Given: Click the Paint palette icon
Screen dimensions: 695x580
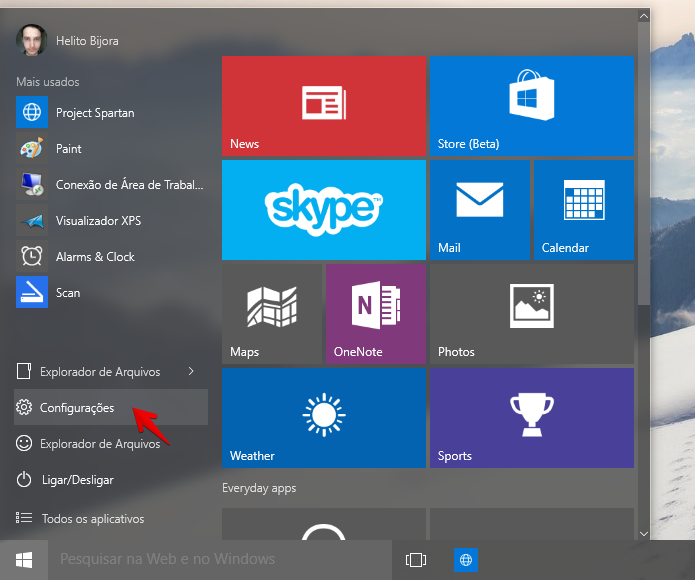Looking at the screenshot, I should coord(32,148).
